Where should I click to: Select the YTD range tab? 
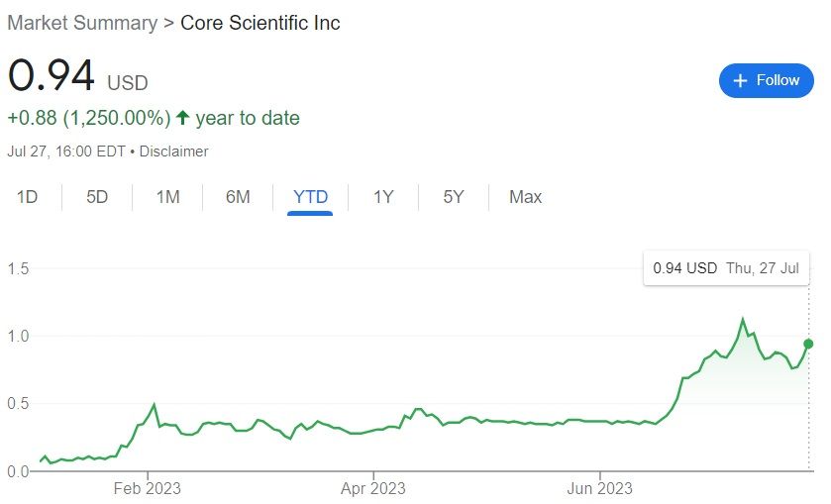(x=311, y=197)
